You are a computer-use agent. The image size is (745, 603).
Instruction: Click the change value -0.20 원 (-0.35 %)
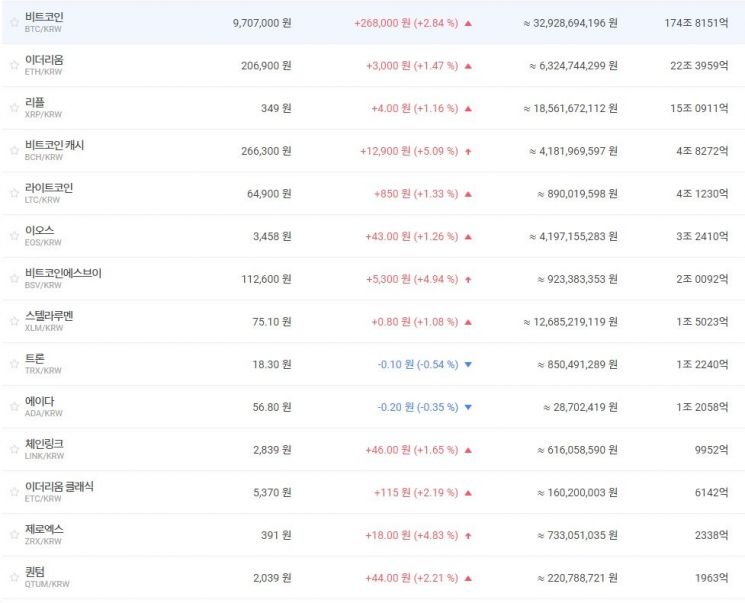[418, 407]
